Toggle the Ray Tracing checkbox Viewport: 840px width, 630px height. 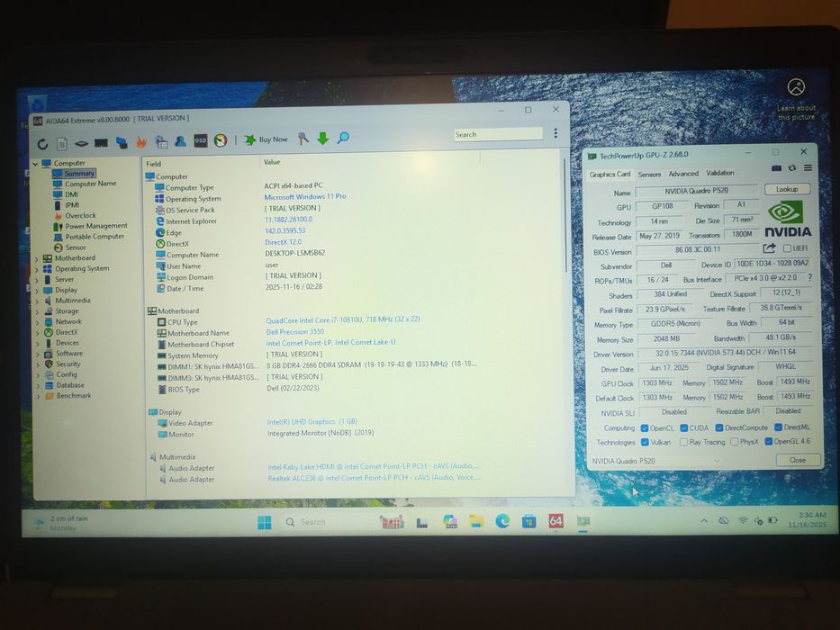click(x=683, y=442)
